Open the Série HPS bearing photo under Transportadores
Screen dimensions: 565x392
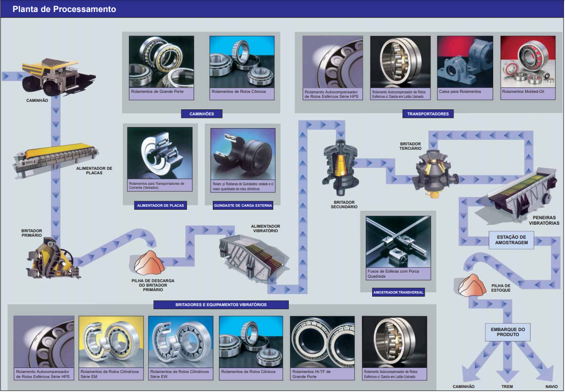pyautogui.click(x=332, y=62)
